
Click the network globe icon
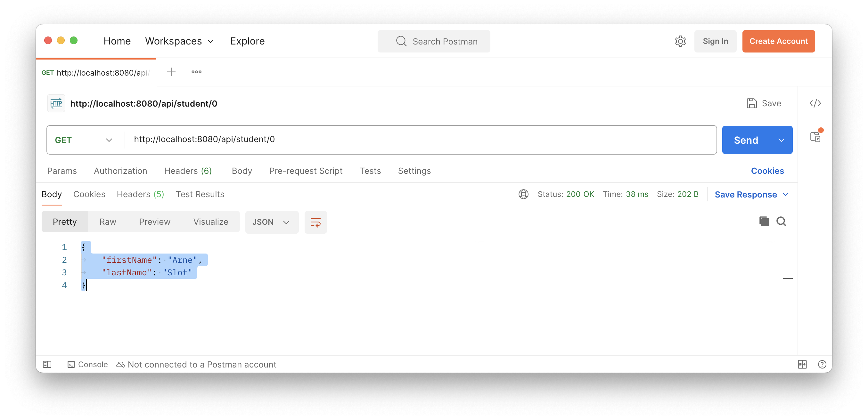click(523, 194)
